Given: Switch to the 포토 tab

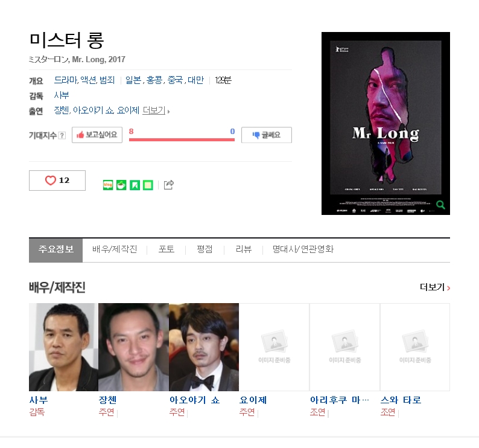Looking at the screenshot, I should point(167,249).
